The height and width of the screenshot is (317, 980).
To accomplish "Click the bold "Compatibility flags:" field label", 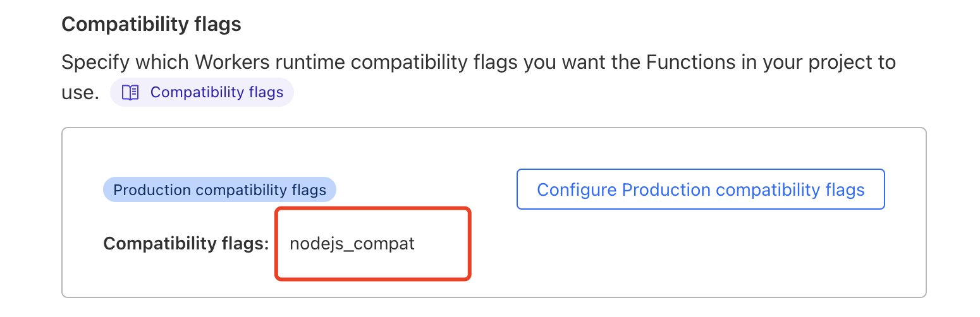I will click(186, 244).
